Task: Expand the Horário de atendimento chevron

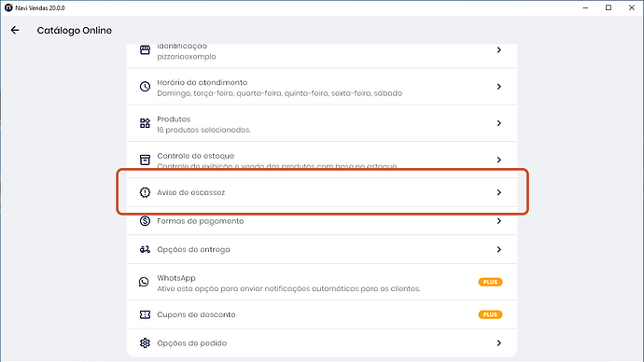Action: 499,87
